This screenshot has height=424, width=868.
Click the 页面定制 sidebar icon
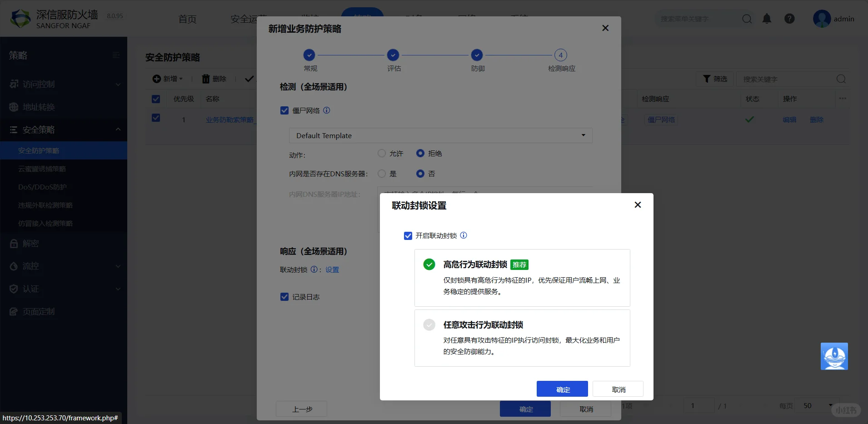coord(14,311)
